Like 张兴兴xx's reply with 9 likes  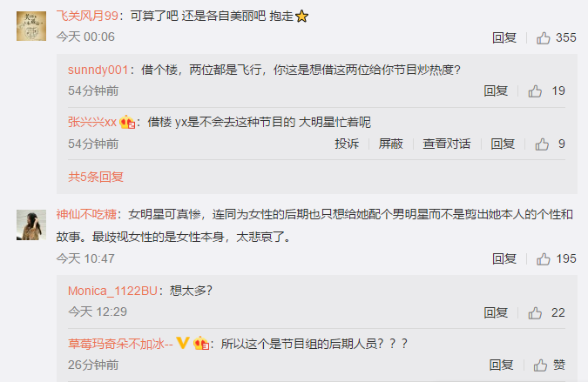click(x=542, y=144)
